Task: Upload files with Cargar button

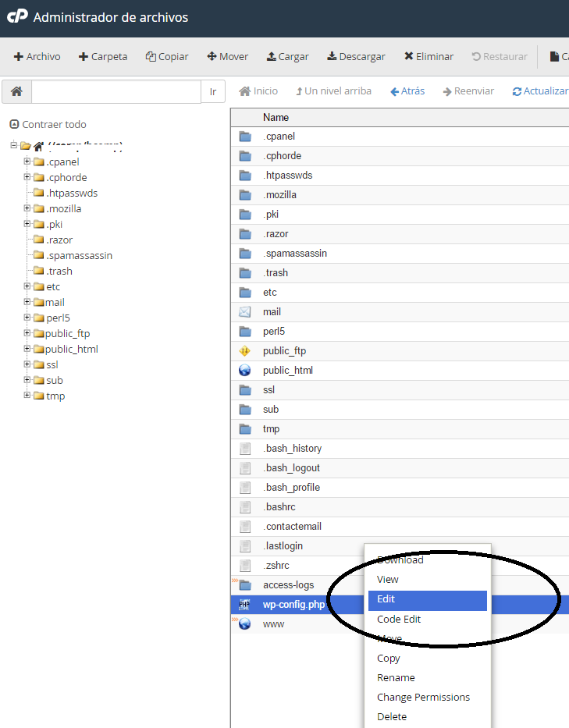Action: coord(287,57)
